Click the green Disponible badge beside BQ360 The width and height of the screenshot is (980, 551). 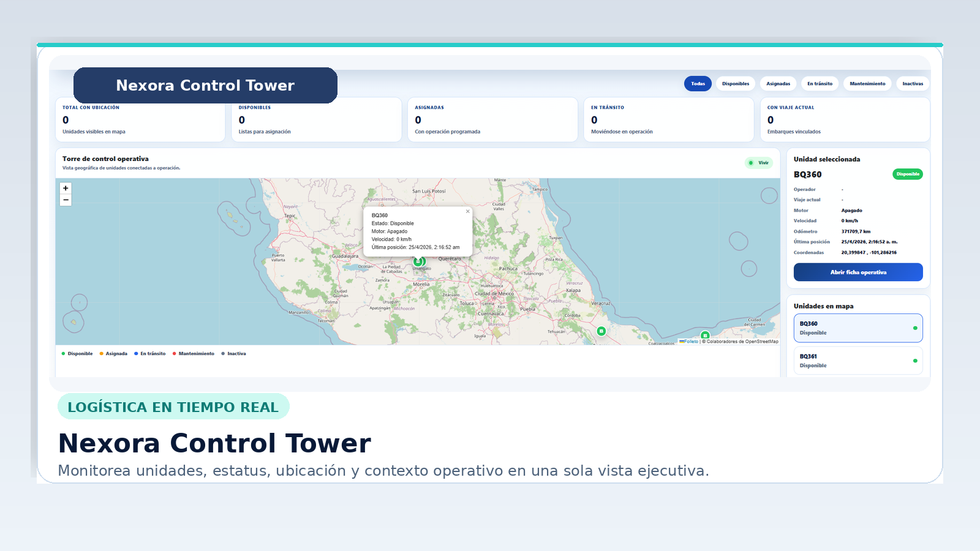coord(908,174)
